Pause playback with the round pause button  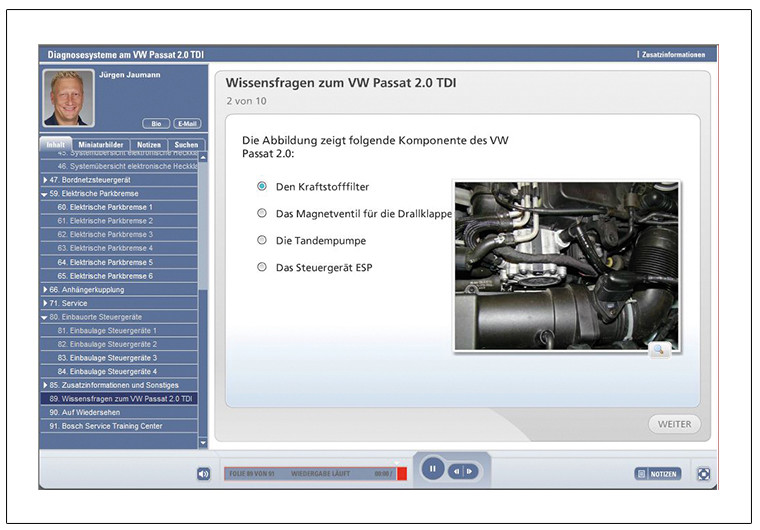click(x=432, y=469)
